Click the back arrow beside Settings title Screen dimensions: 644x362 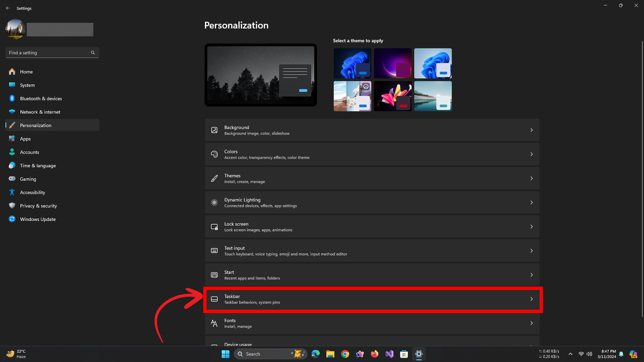coord(8,8)
